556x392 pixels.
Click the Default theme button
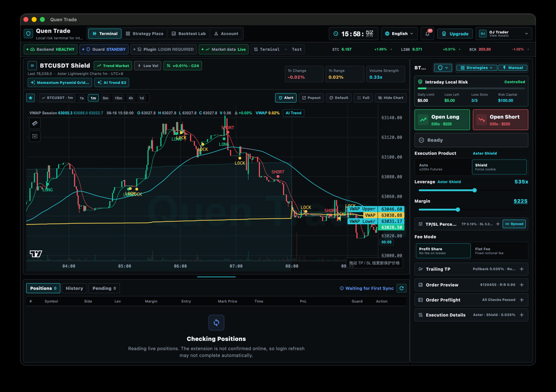coord(339,98)
